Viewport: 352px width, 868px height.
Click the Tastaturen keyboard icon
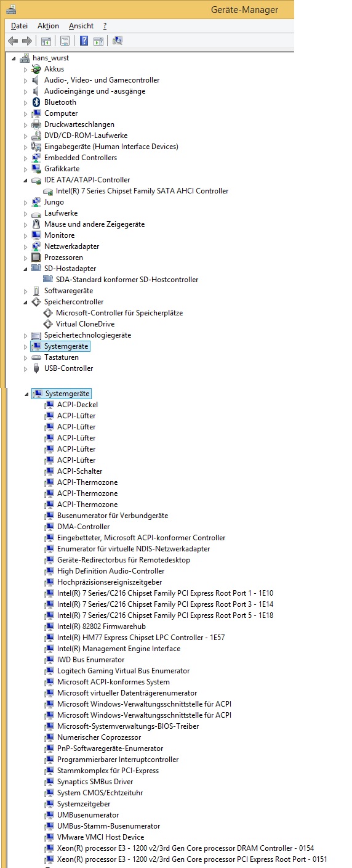pos(36,357)
